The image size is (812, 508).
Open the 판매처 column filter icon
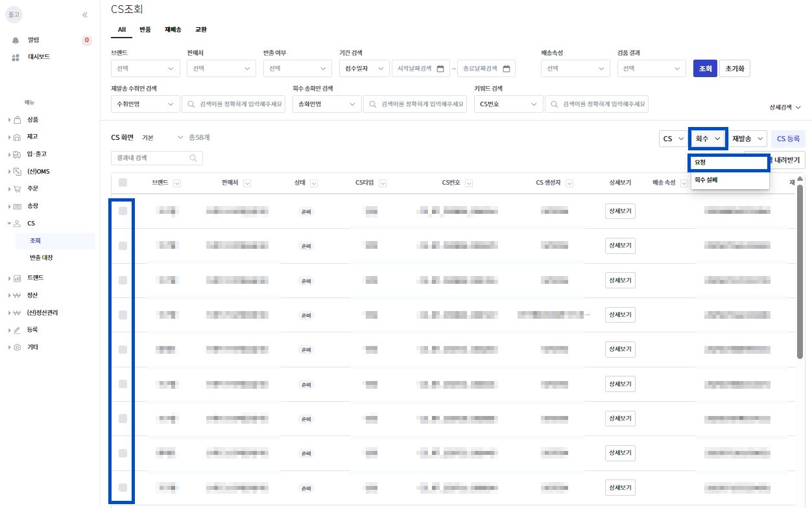coord(247,183)
